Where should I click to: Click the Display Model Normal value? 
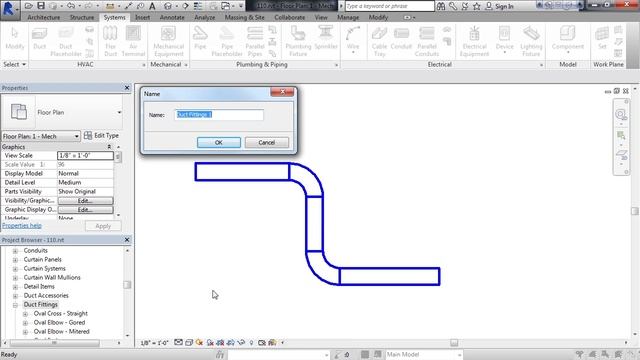tap(85, 173)
